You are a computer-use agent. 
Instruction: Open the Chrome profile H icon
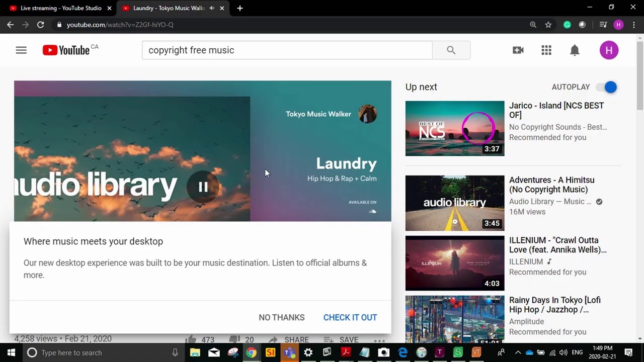619,25
